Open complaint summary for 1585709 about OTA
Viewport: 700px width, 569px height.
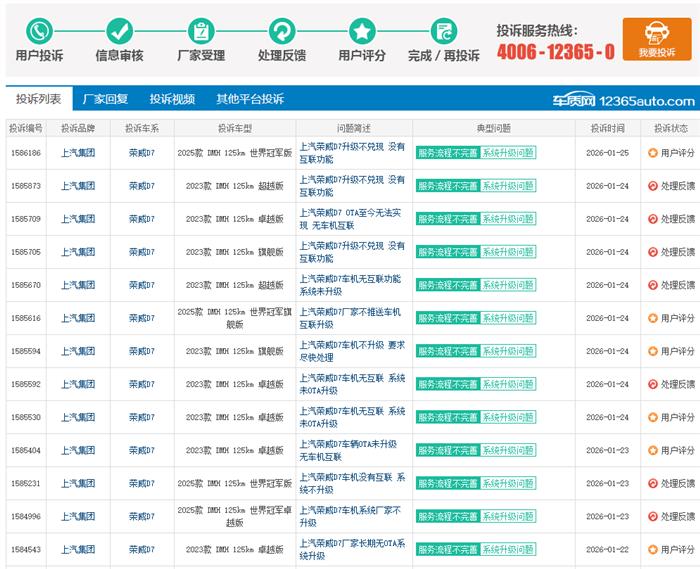[x=352, y=219]
